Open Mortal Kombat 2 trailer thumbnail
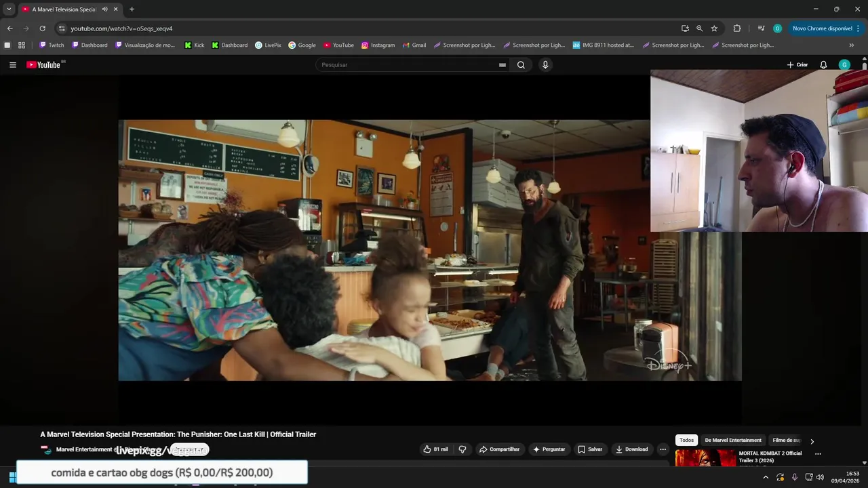 pyautogui.click(x=705, y=458)
